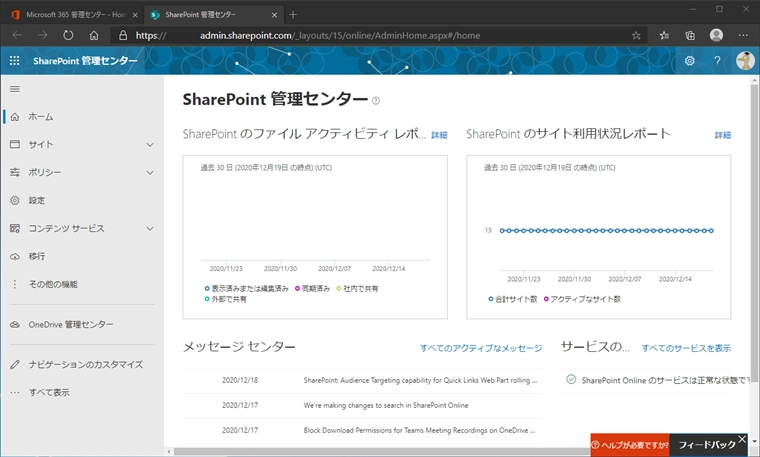Click the info icon beside page title
Viewport: 760px width, 457px height.
point(376,101)
